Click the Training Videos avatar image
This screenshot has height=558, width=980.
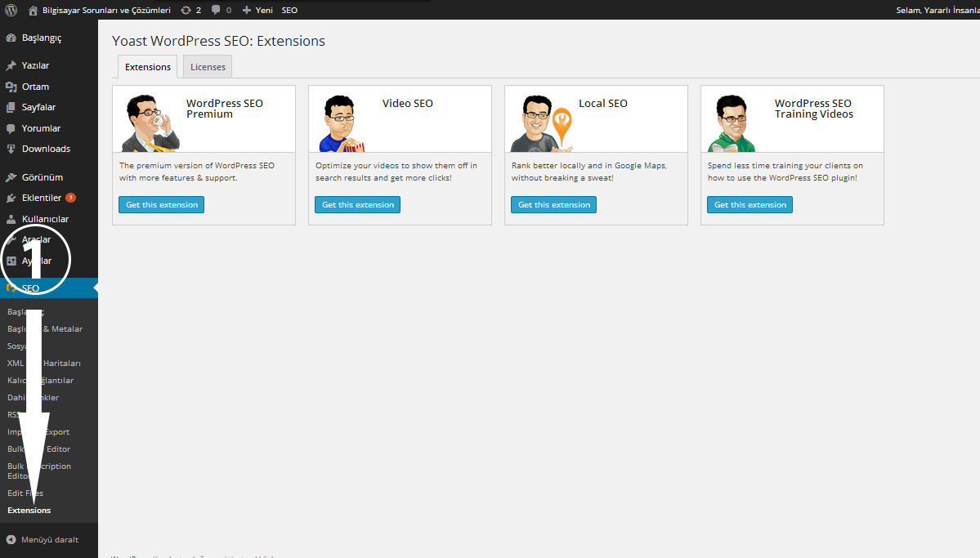click(x=732, y=123)
